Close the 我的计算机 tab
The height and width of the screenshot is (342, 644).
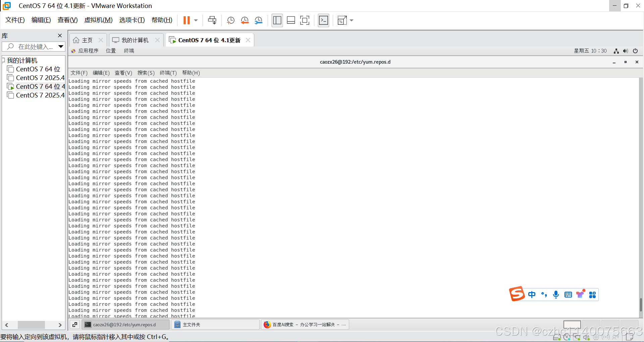[157, 40]
